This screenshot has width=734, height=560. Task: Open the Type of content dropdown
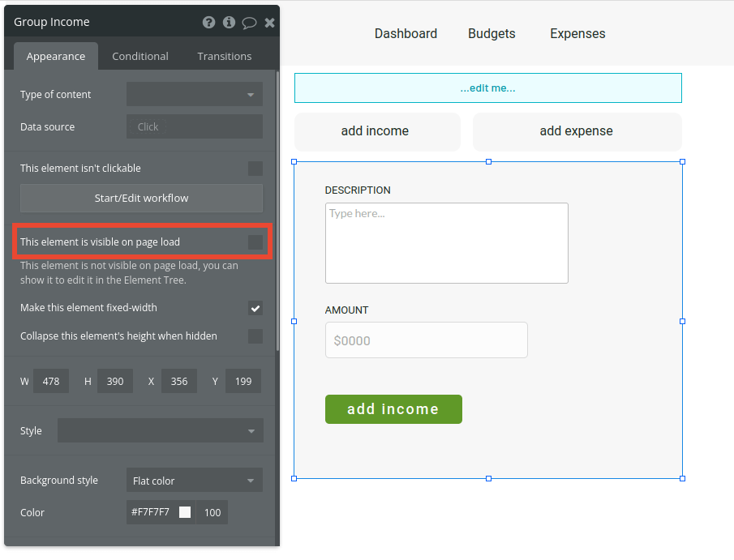tap(194, 94)
